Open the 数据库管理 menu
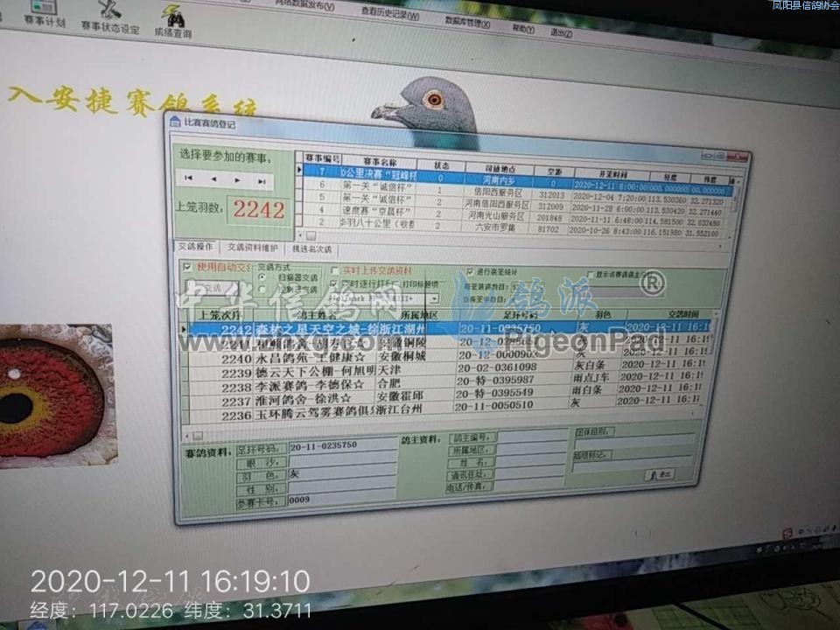840x630 pixels. [x=467, y=22]
